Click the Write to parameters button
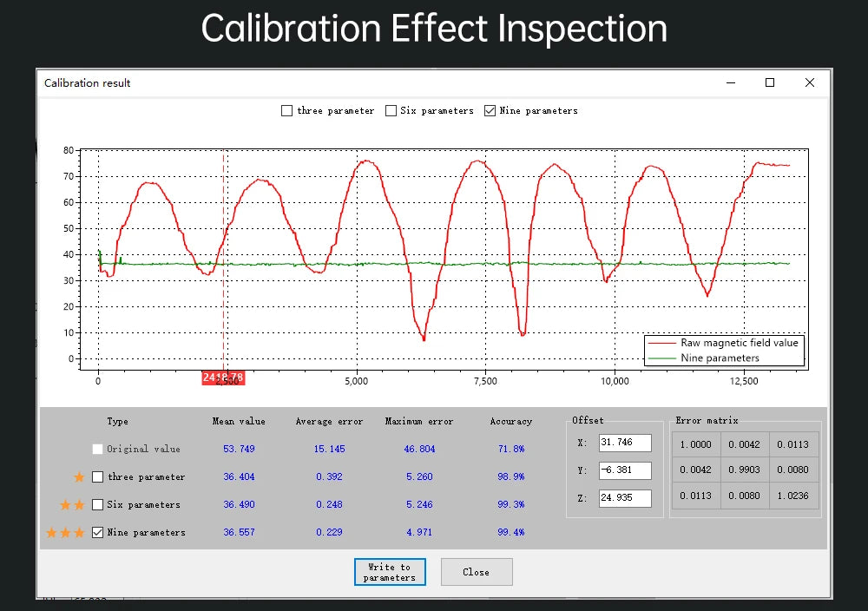The height and width of the screenshot is (611, 868). point(390,572)
